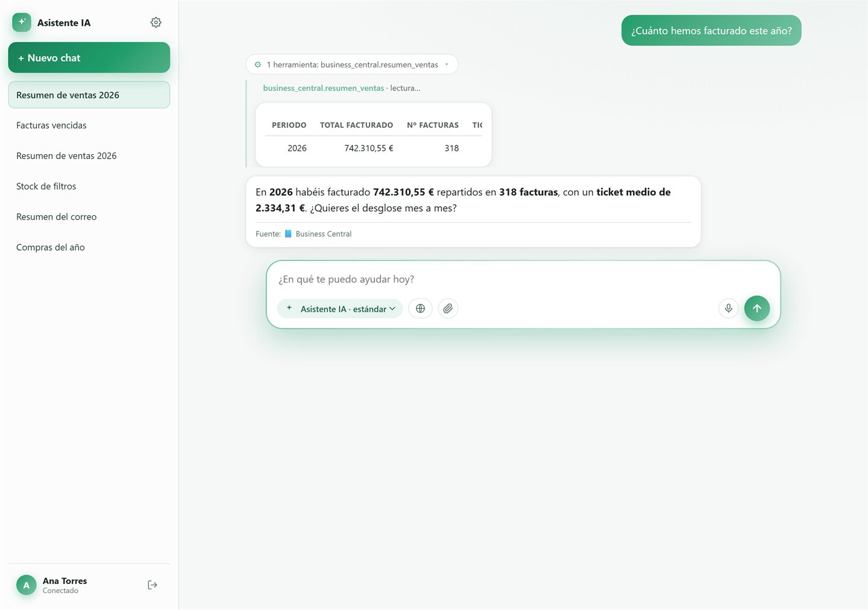Click Ana Torres avatar circle

click(x=26, y=585)
